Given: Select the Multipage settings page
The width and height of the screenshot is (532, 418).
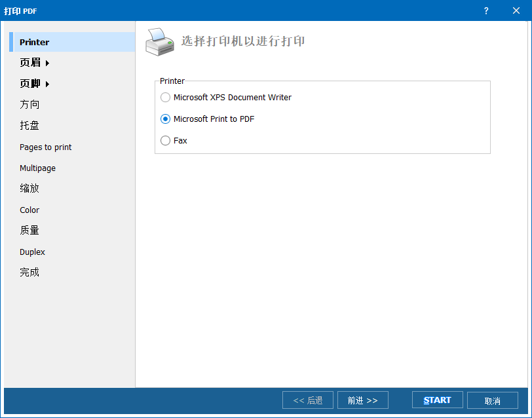Looking at the screenshot, I should [37, 168].
